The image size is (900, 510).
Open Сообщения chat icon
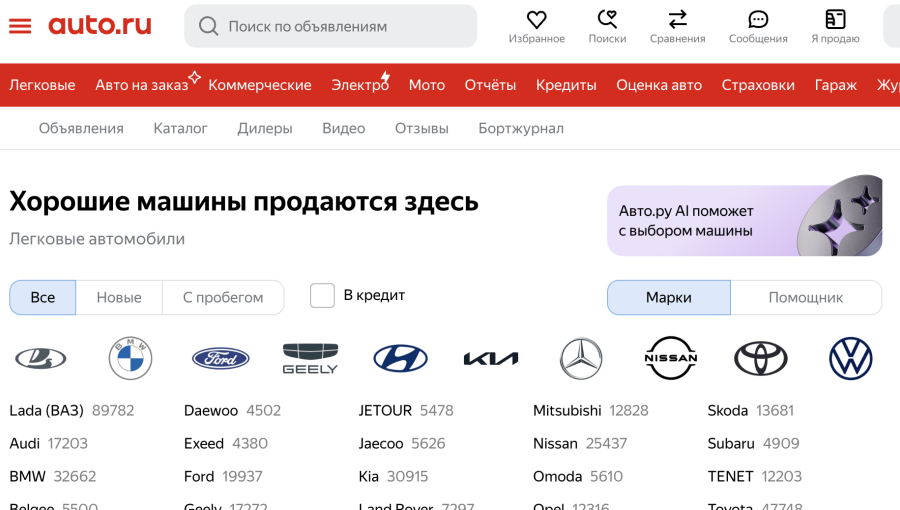click(x=758, y=20)
